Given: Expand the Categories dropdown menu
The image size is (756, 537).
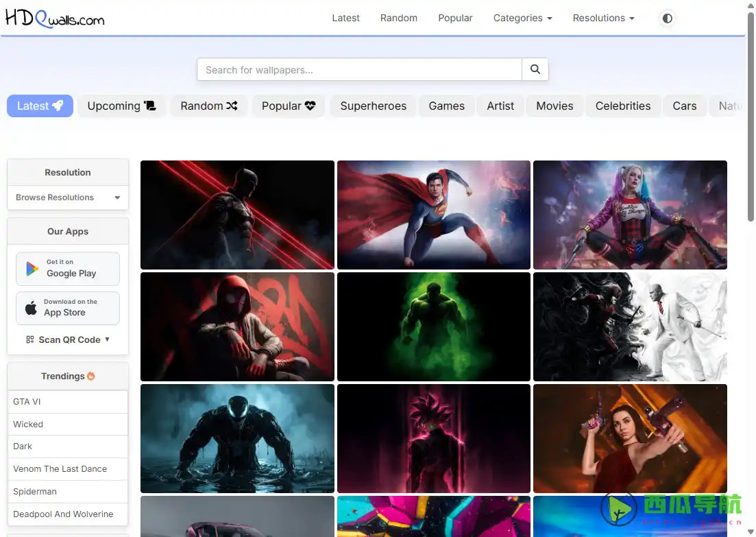Looking at the screenshot, I should point(523,18).
